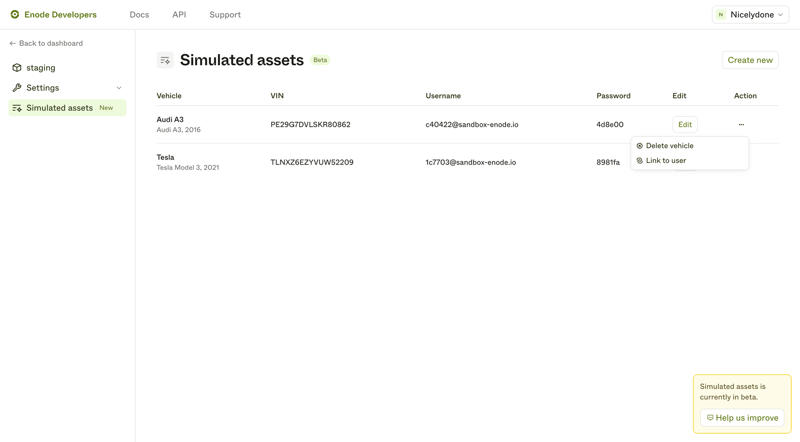
Task: Click the Vehicle column header
Action: pos(169,96)
